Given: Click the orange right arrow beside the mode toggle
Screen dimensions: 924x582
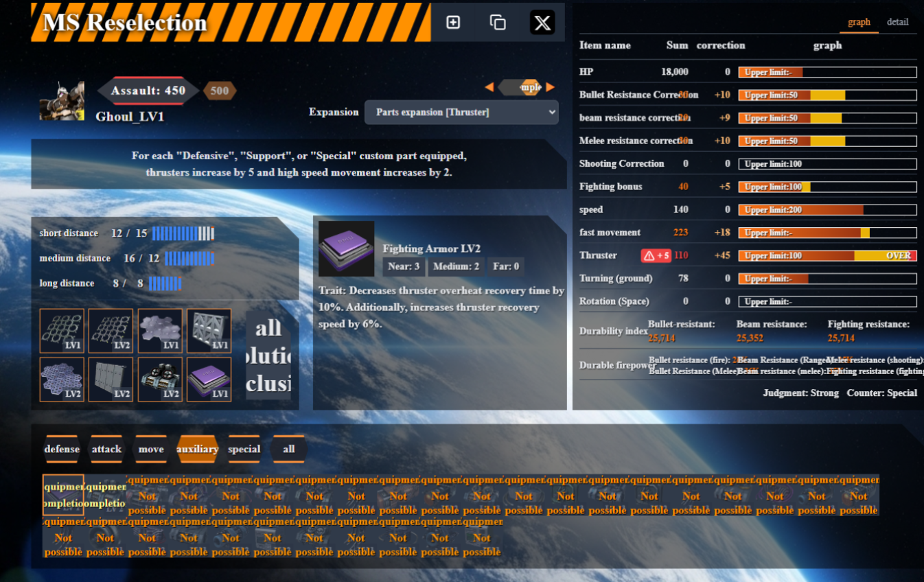Looking at the screenshot, I should (x=550, y=87).
